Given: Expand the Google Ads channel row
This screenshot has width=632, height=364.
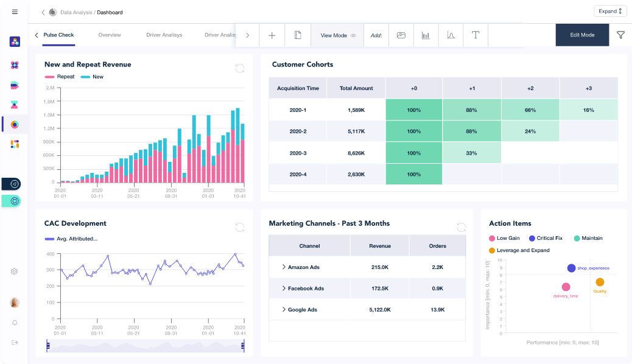Looking at the screenshot, I should 284,310.
